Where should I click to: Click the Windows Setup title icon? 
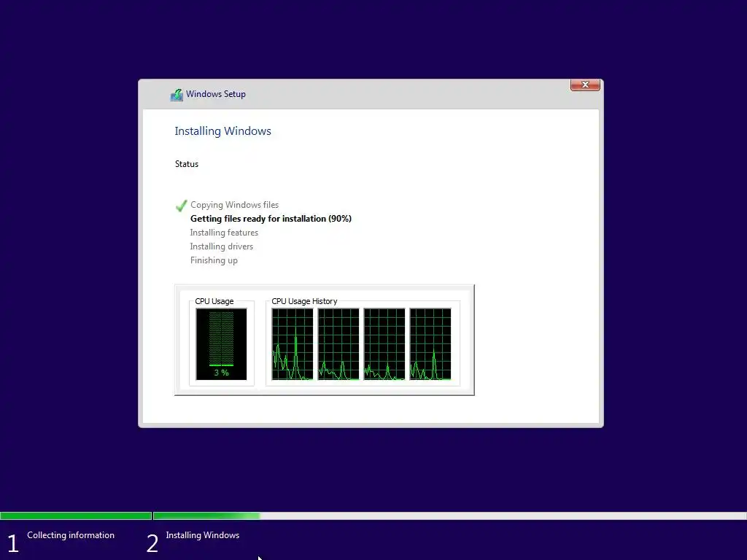click(177, 95)
